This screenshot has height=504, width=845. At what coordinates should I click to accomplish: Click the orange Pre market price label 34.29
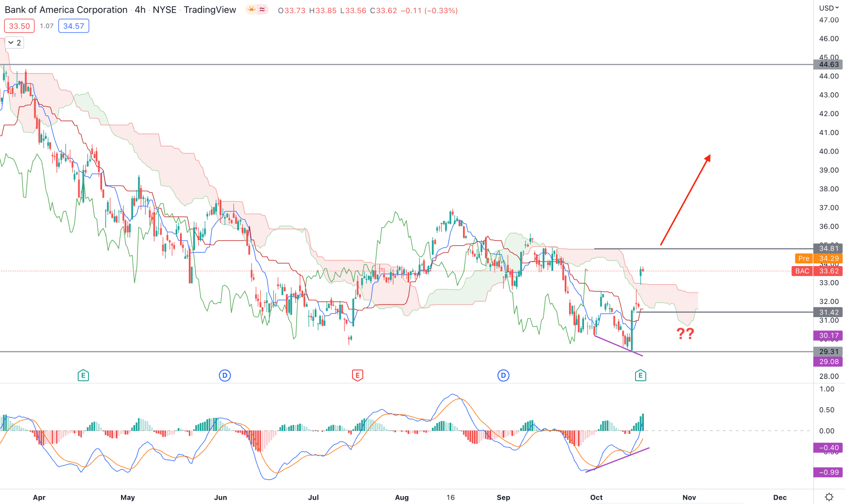(819, 259)
